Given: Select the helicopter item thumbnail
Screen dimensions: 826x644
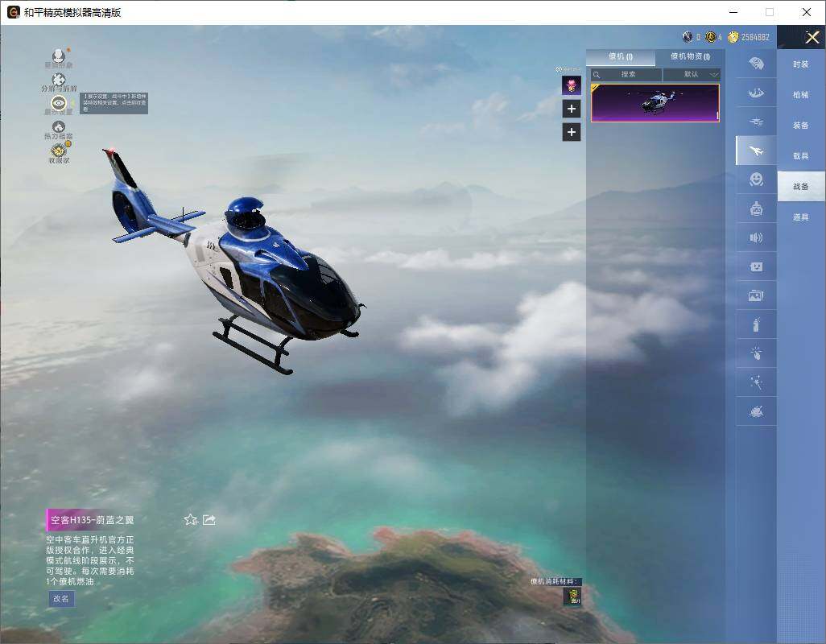Looking at the screenshot, I should pos(655,103).
